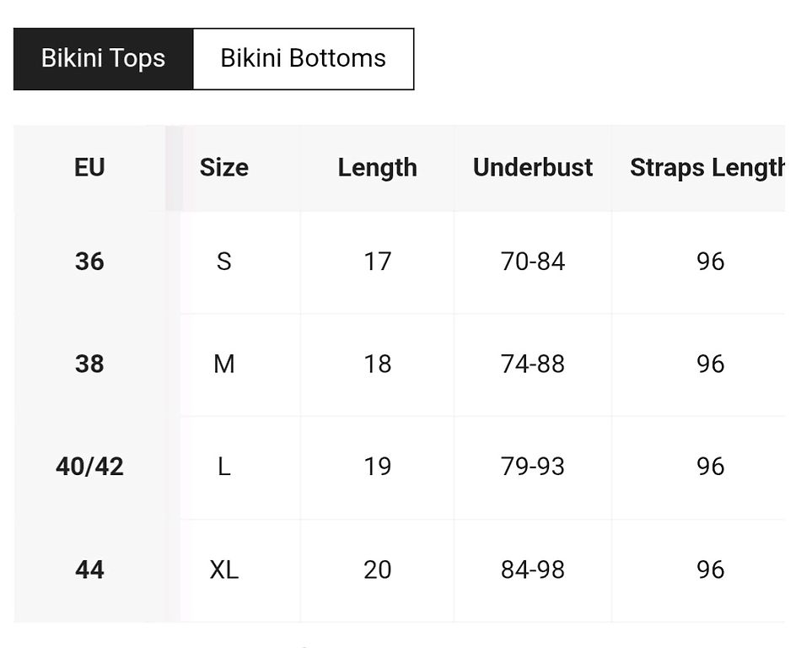
Task: Click the Underbust column header
Action: (x=532, y=167)
